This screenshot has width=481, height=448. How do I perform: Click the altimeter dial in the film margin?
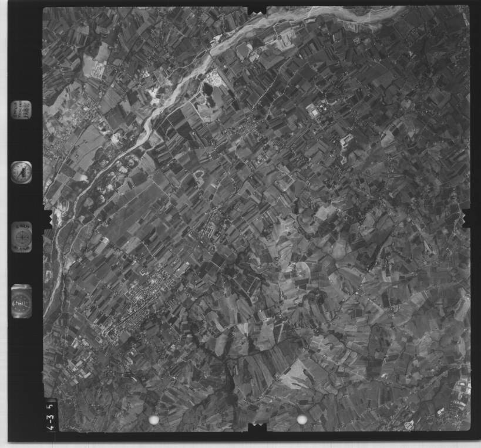(x=22, y=302)
